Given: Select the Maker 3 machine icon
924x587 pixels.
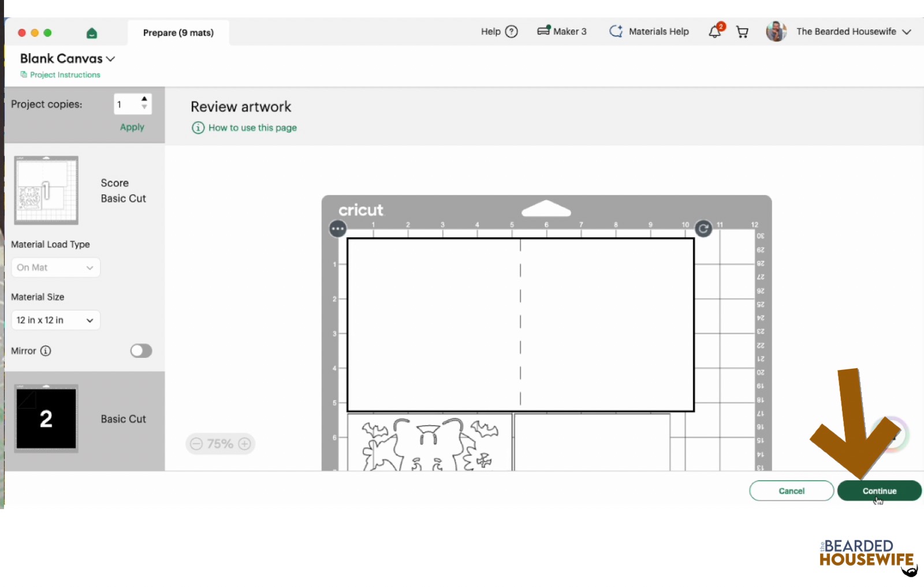Looking at the screenshot, I should (x=543, y=31).
